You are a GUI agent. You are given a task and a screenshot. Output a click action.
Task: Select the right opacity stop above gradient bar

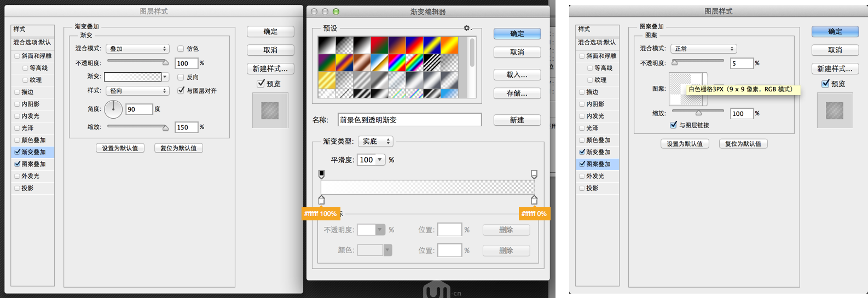tap(534, 174)
